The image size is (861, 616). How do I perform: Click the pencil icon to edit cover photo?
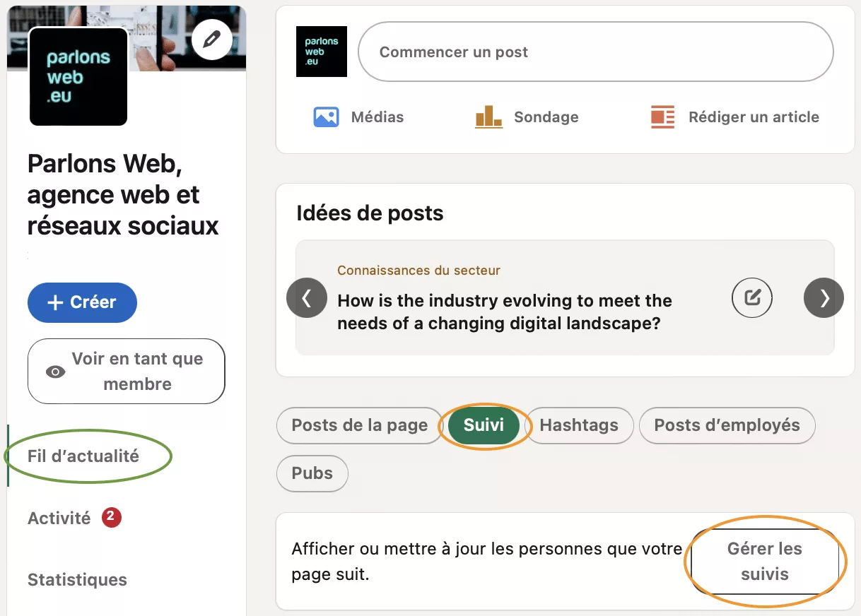pos(212,39)
